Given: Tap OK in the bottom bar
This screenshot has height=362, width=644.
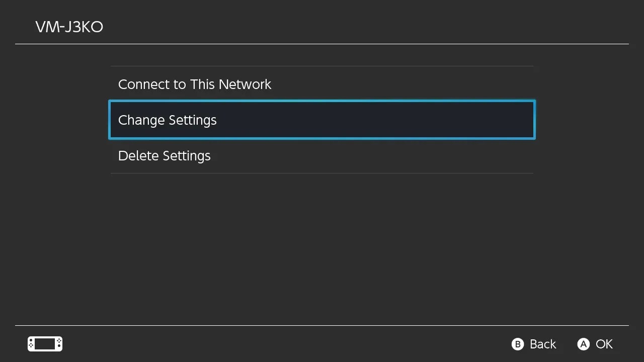Looking at the screenshot, I should coord(603,344).
